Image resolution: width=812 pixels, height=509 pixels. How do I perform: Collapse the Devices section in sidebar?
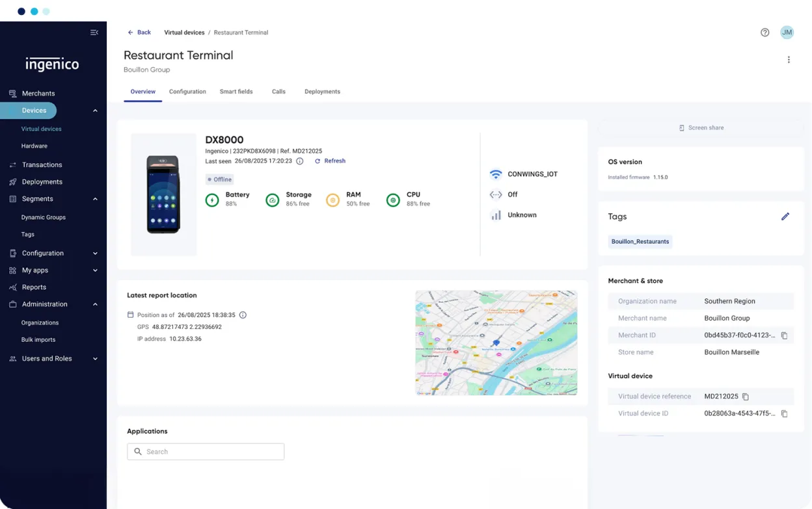(x=95, y=111)
